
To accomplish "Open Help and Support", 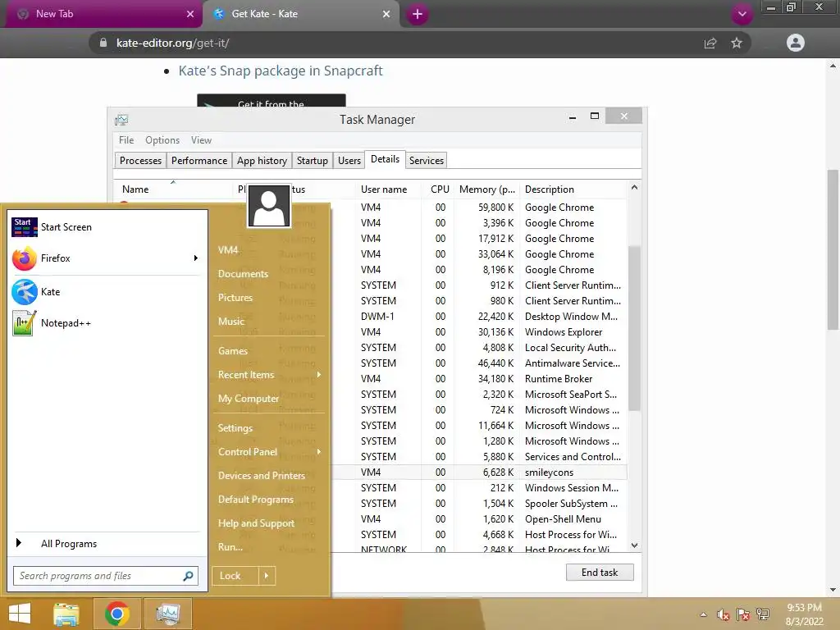I will 256,523.
